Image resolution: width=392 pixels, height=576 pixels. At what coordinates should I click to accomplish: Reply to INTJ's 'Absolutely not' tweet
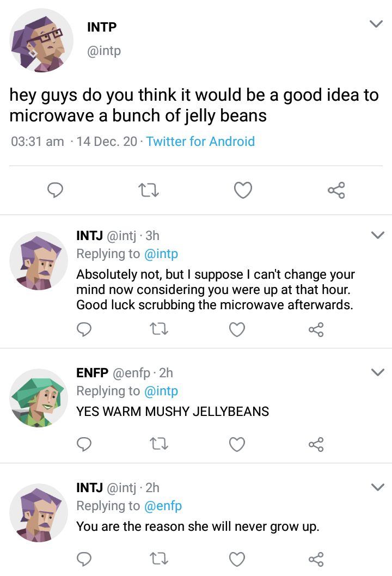[84, 329]
